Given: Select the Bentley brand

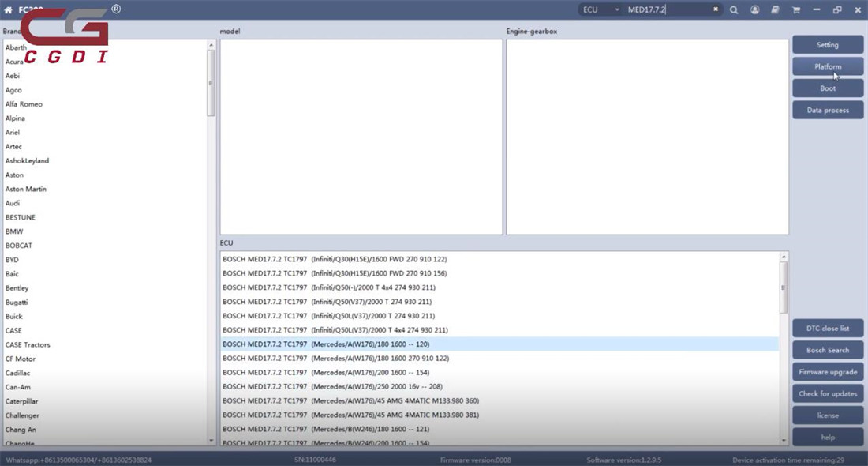Looking at the screenshot, I should (105, 288).
